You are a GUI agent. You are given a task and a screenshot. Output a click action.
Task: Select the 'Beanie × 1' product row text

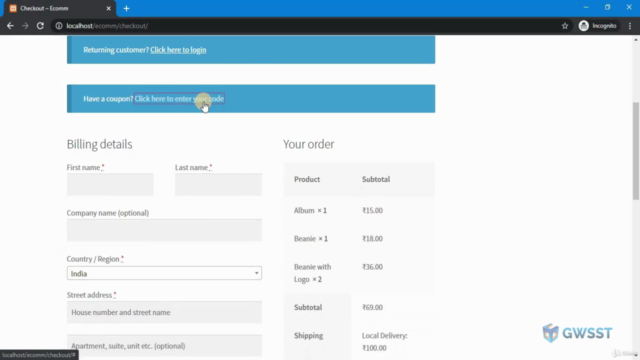tap(311, 239)
